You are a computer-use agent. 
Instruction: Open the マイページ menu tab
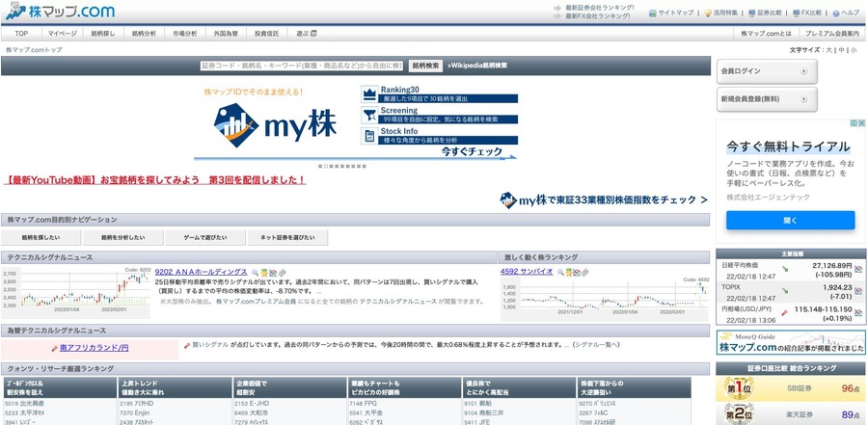(62, 34)
